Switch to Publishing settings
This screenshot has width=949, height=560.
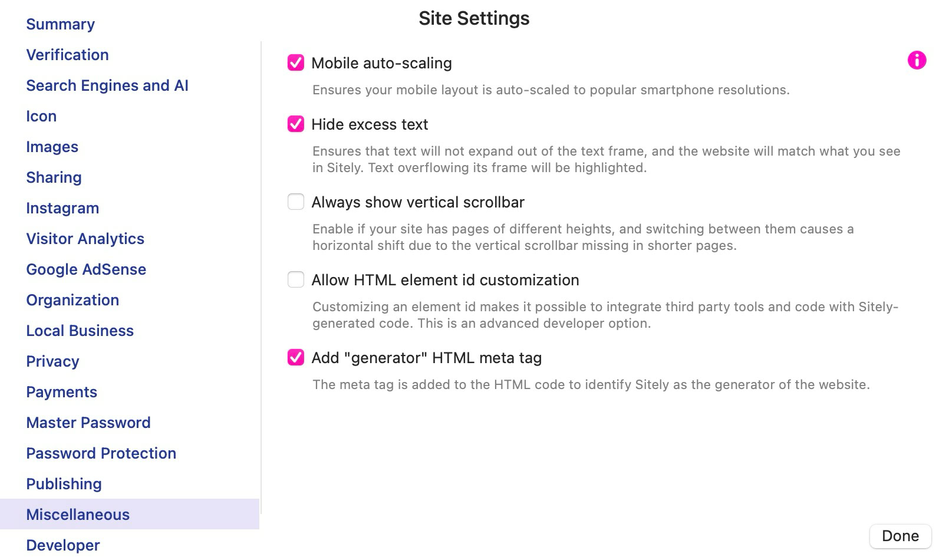(64, 484)
